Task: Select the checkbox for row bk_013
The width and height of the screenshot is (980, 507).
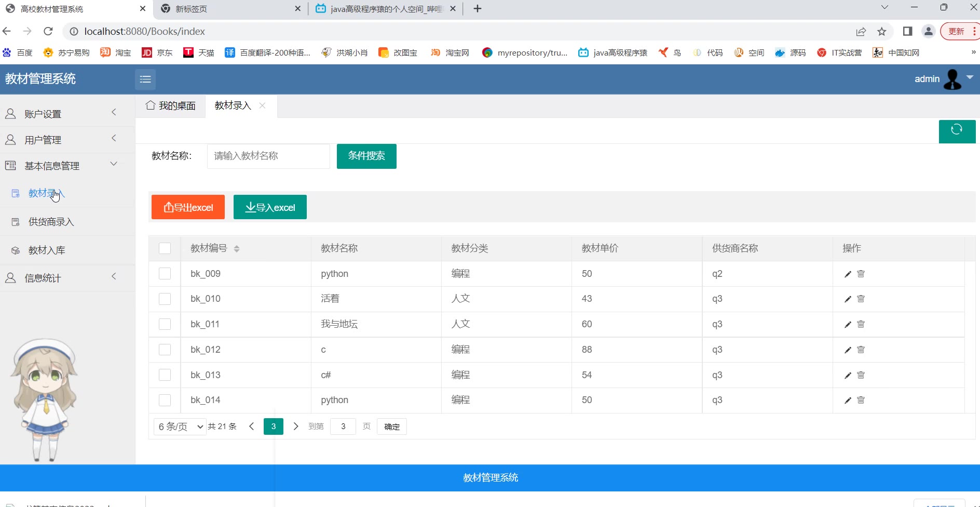Action: pyautogui.click(x=165, y=375)
